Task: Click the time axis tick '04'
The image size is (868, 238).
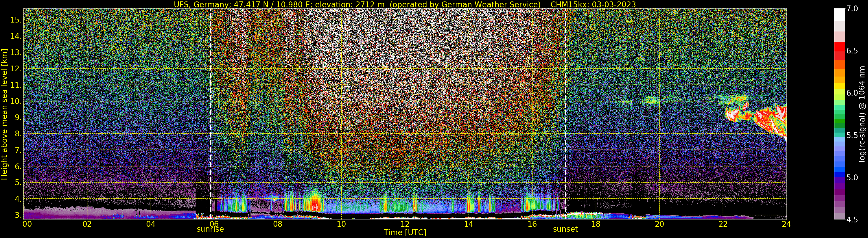Action: point(151,224)
